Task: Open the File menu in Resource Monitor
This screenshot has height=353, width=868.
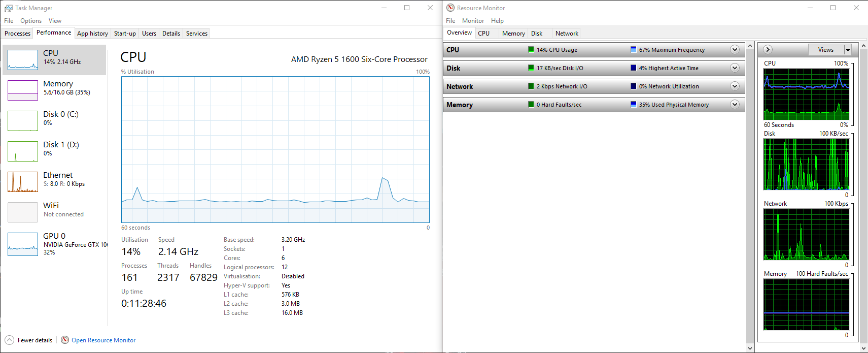Action: pyautogui.click(x=450, y=21)
